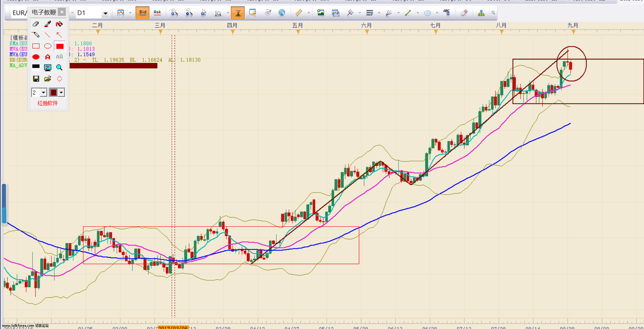Expand the scale zoom dropdown arrow
644x329 pixels.
click(228, 13)
